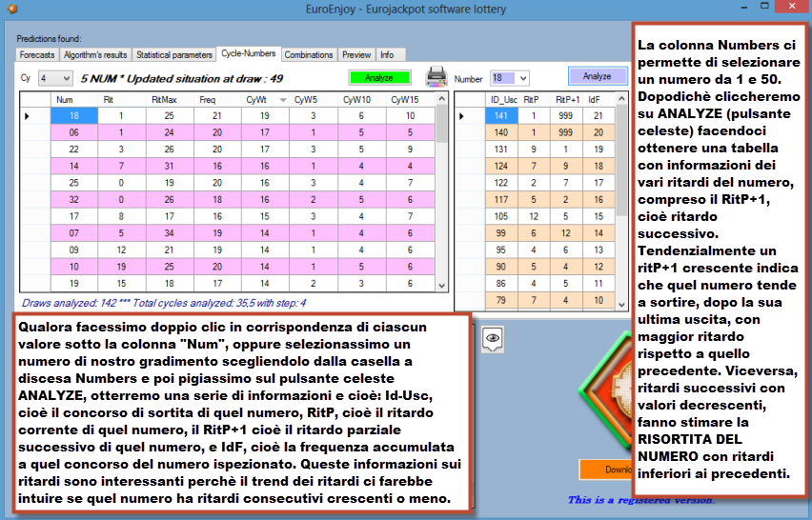The width and height of the screenshot is (812, 520).
Task: Select ID_Usc cell 117 in right table
Action: click(x=501, y=200)
